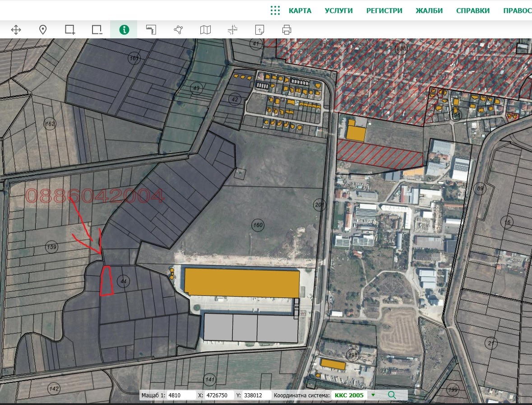
Task: Click the large orange warehouse building
Action: click(242, 283)
